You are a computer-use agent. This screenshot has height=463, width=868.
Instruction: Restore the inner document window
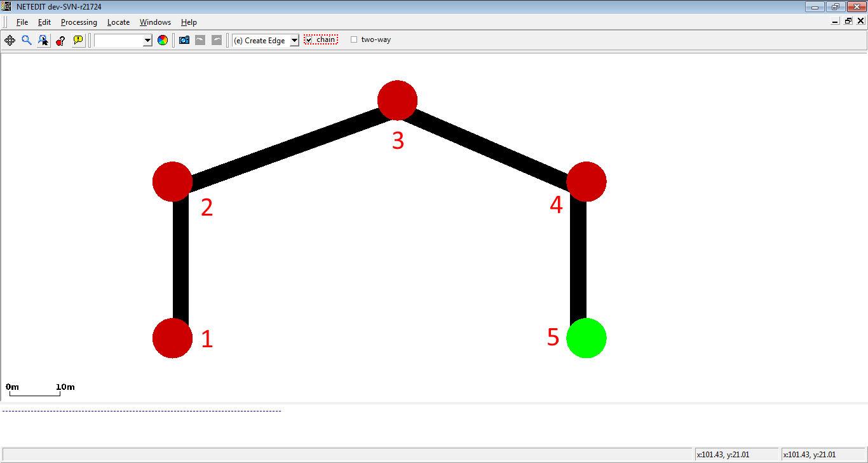tap(848, 21)
